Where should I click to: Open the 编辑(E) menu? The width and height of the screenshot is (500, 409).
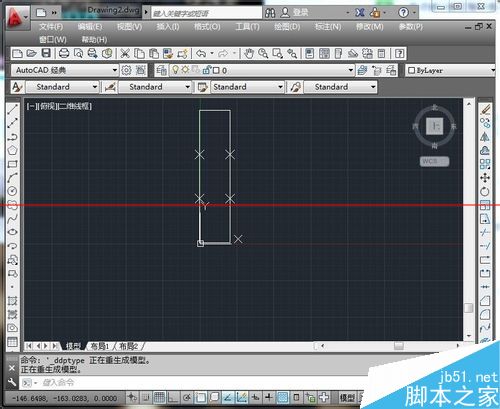[x=90, y=26]
